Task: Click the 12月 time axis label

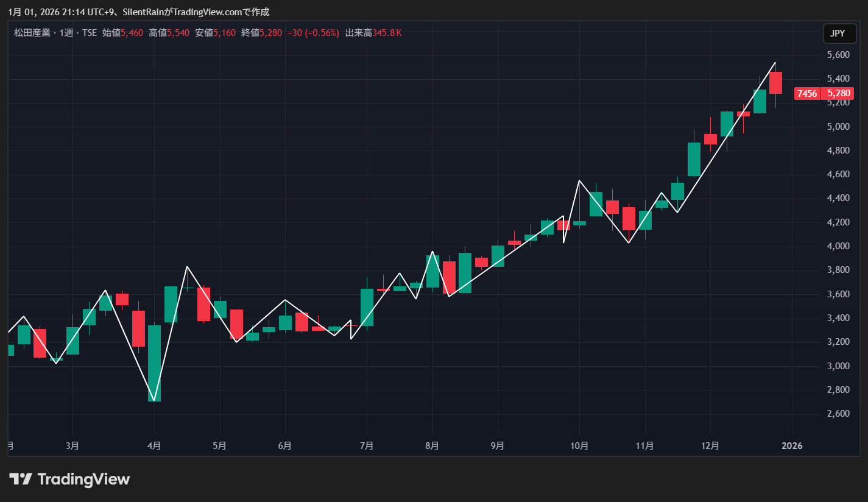Action: tap(710, 446)
